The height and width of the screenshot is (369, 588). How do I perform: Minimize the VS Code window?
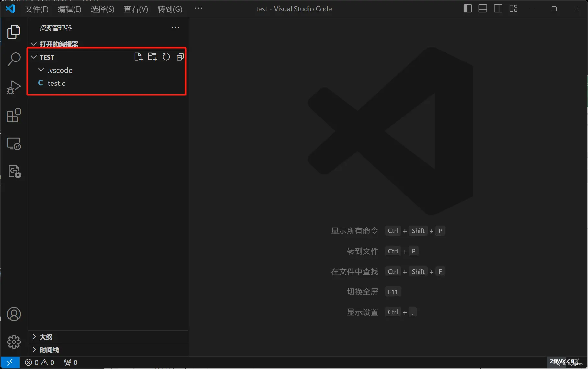coord(532,9)
